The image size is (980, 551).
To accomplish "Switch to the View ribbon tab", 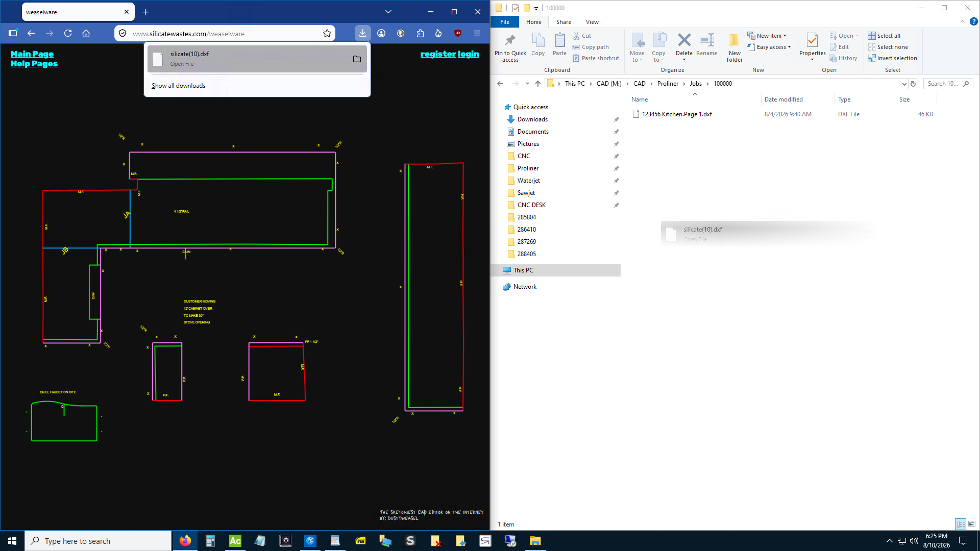I will tap(592, 22).
